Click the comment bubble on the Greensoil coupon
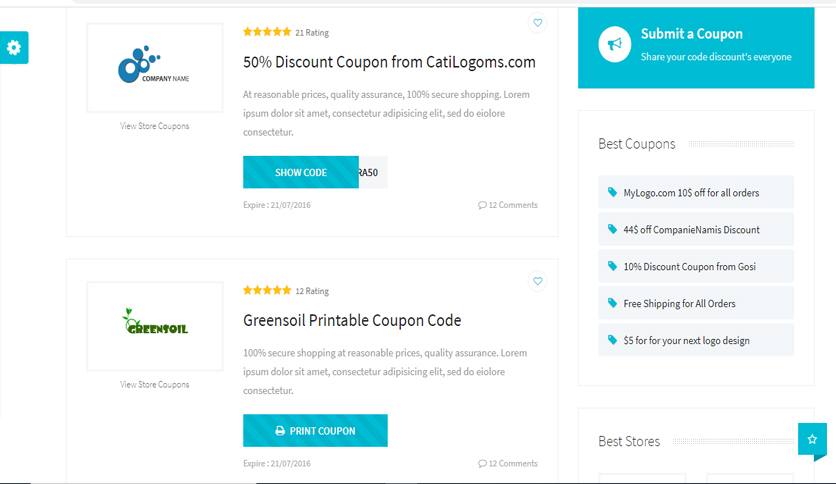836x484 pixels. click(482, 464)
